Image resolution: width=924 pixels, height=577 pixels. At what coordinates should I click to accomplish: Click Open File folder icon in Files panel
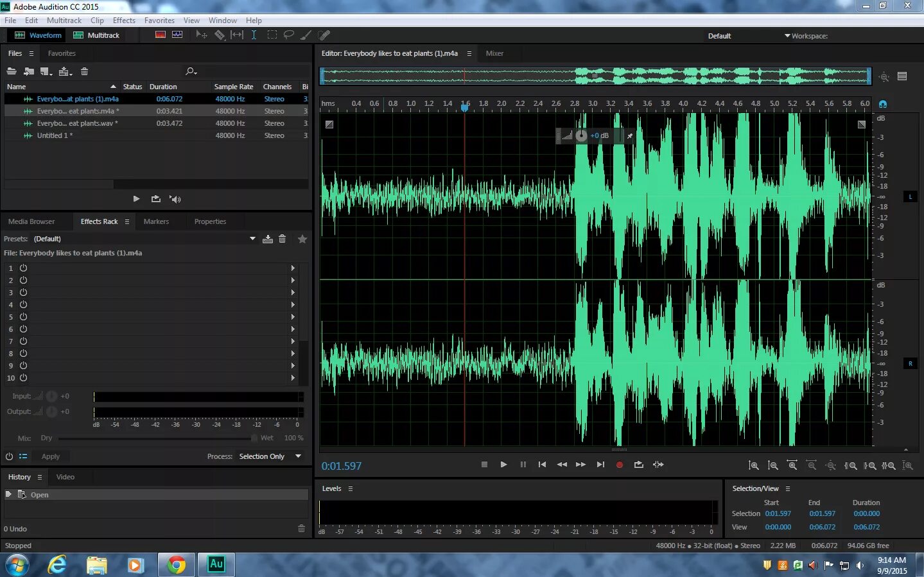[12, 71]
